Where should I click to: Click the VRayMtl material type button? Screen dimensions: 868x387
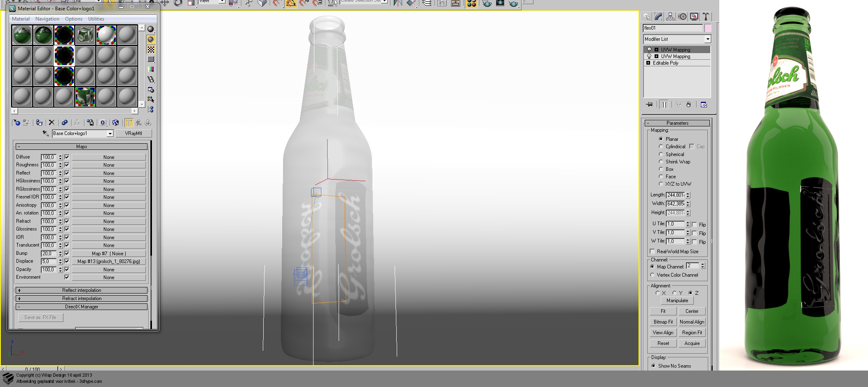point(133,133)
